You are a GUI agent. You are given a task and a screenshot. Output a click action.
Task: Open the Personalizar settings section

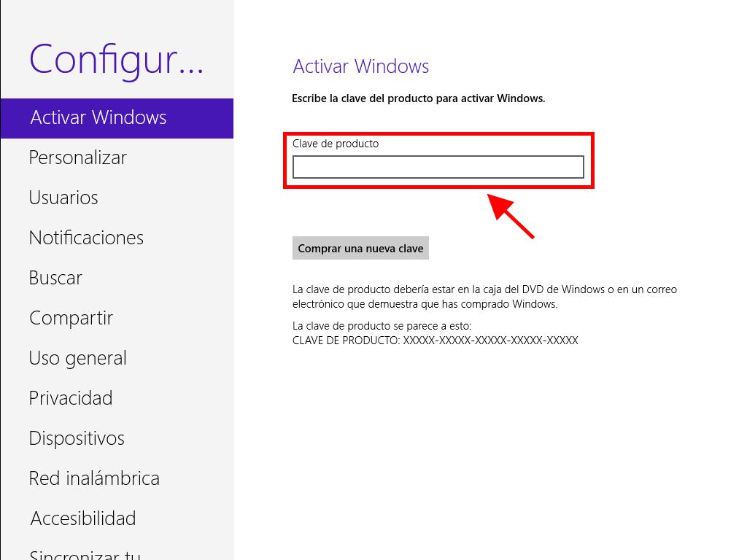(x=77, y=157)
